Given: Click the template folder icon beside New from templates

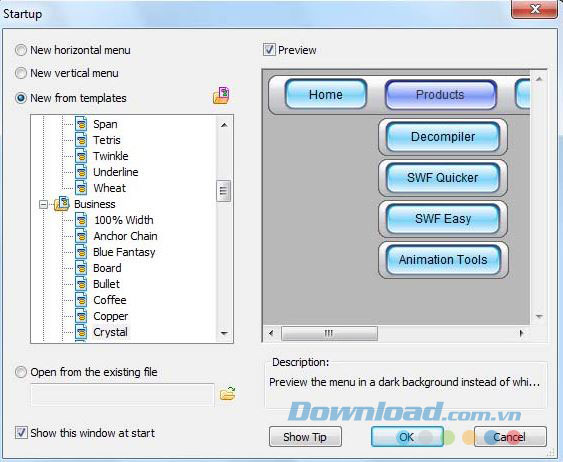Looking at the screenshot, I should tap(221, 95).
